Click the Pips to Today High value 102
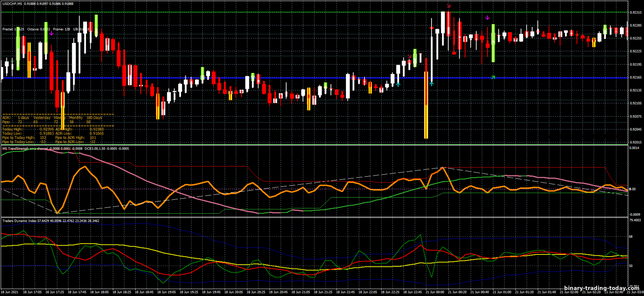 pyautogui.click(x=43, y=138)
